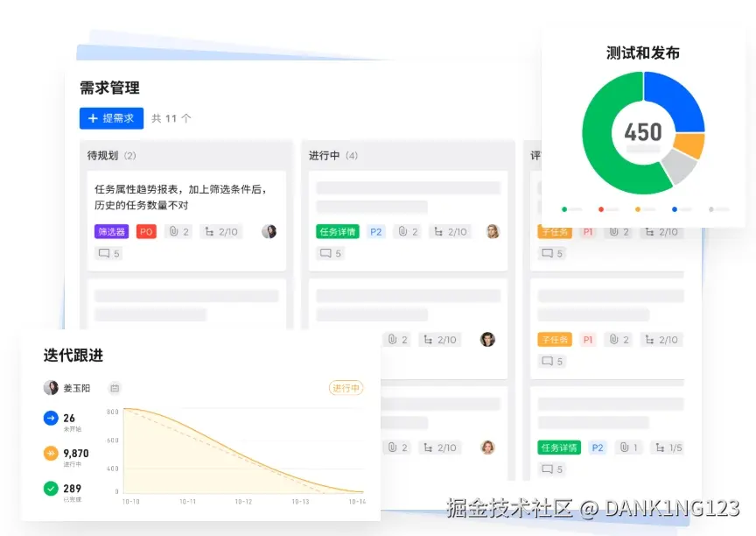Click green check icon for 289 已完成

(51, 489)
